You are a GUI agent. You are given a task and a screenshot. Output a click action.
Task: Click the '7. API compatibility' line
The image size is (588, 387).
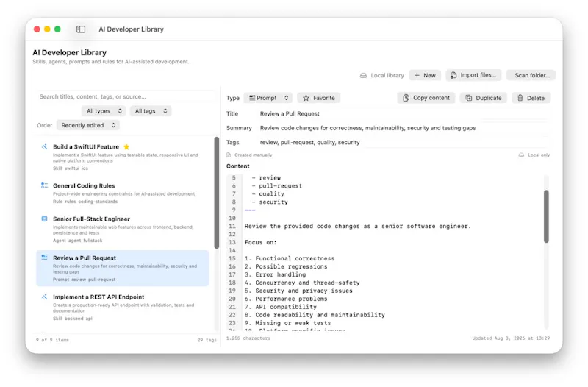[281, 307]
